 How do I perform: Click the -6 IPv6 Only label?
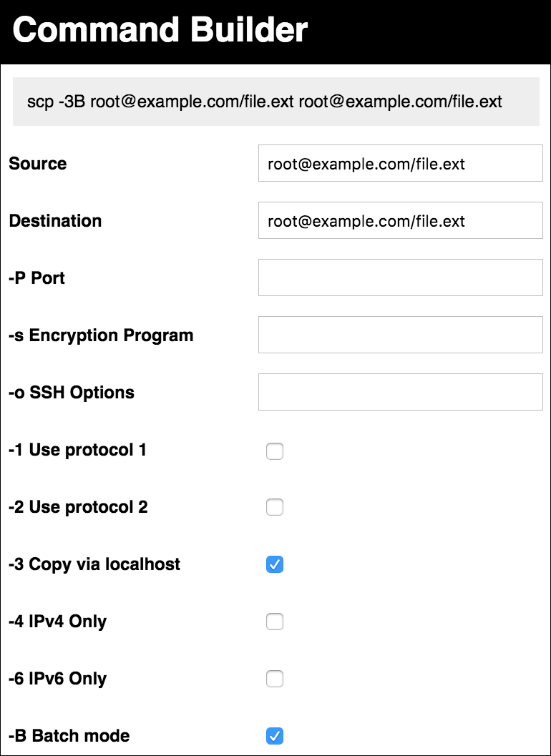click(58, 679)
